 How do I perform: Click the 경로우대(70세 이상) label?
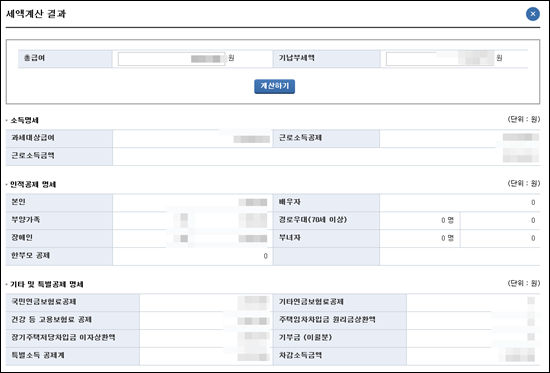(x=313, y=220)
